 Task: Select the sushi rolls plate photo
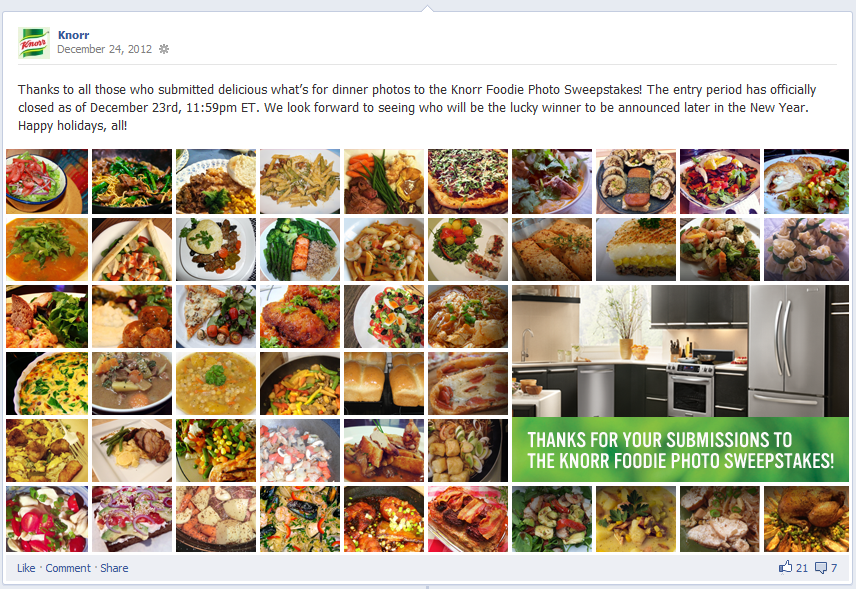[635, 181]
